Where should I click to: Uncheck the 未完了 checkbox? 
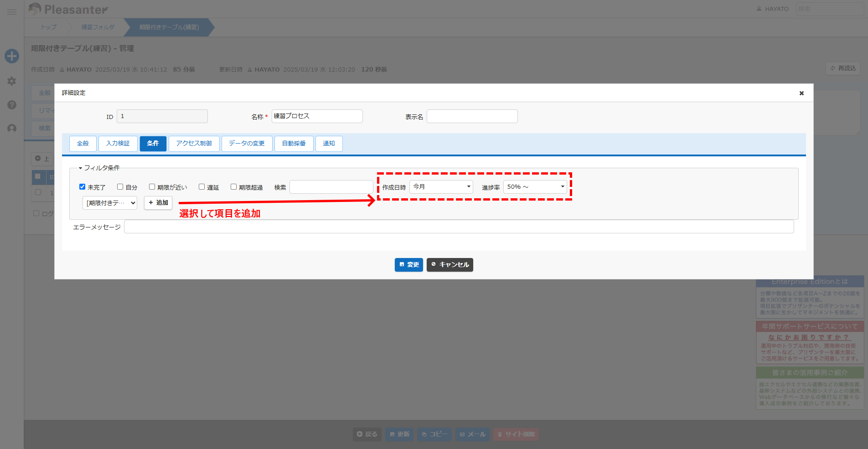(83, 186)
